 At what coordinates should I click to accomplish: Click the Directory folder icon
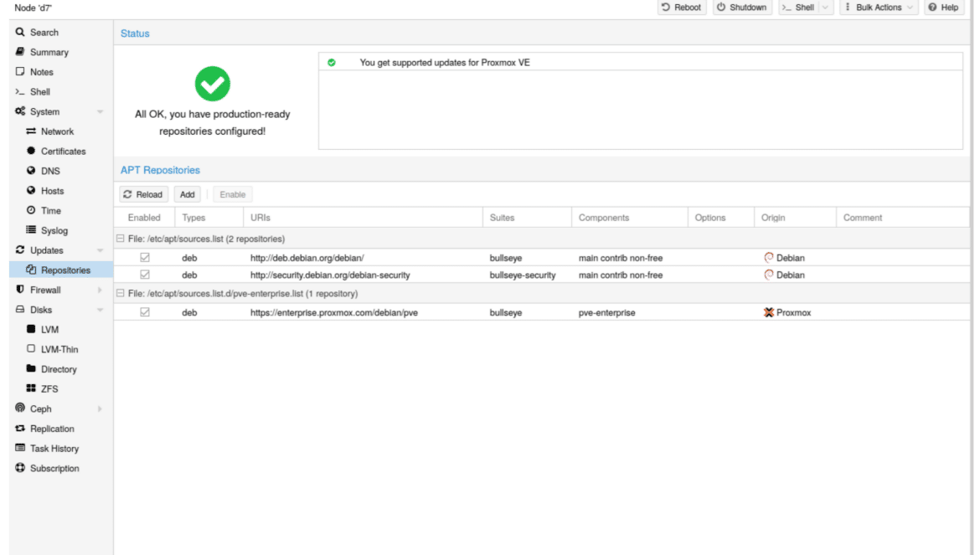[31, 368]
